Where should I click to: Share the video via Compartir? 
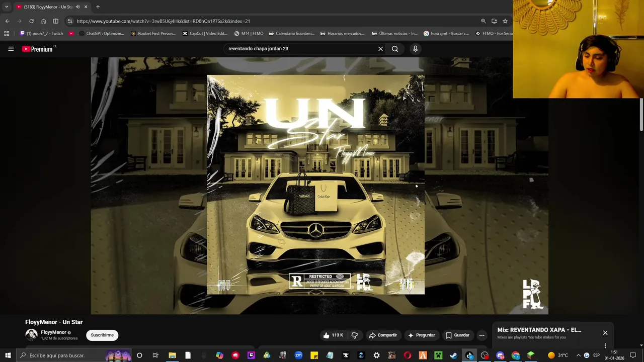[383, 335]
